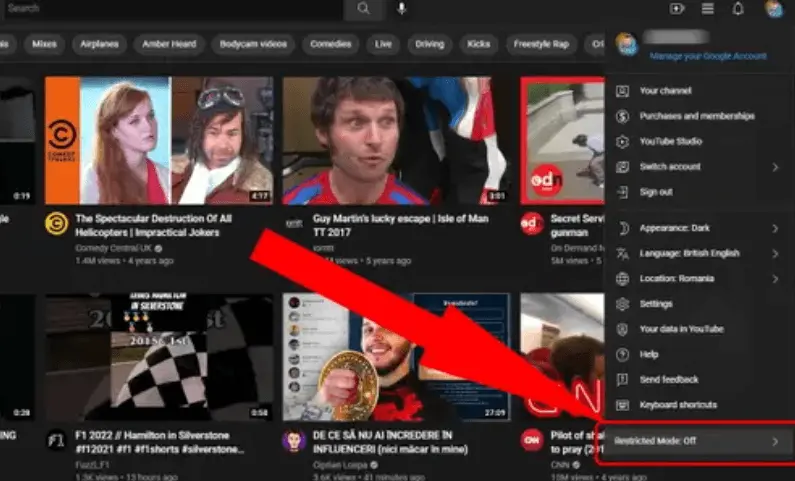This screenshot has width=795, height=481.
Task: Select the Airplanes filter chip
Action: coord(99,44)
